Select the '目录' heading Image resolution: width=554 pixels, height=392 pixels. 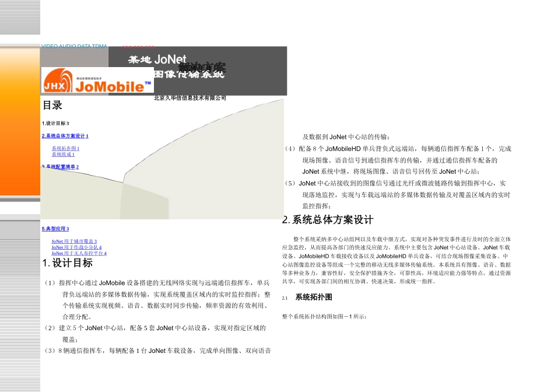point(52,105)
